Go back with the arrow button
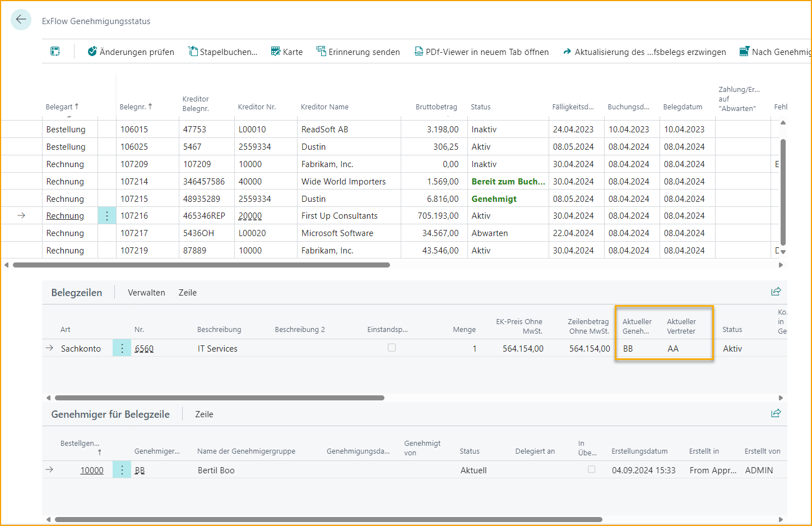 pyautogui.click(x=21, y=20)
